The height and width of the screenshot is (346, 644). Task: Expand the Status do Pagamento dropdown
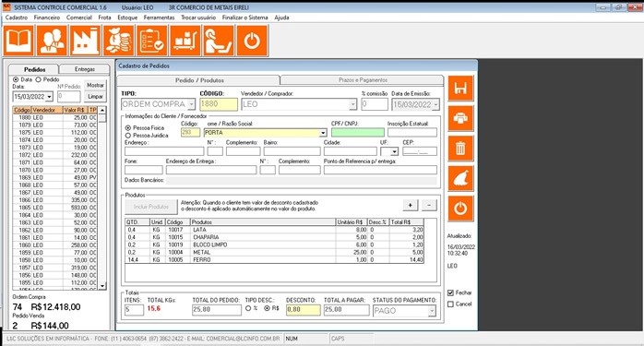click(x=432, y=311)
